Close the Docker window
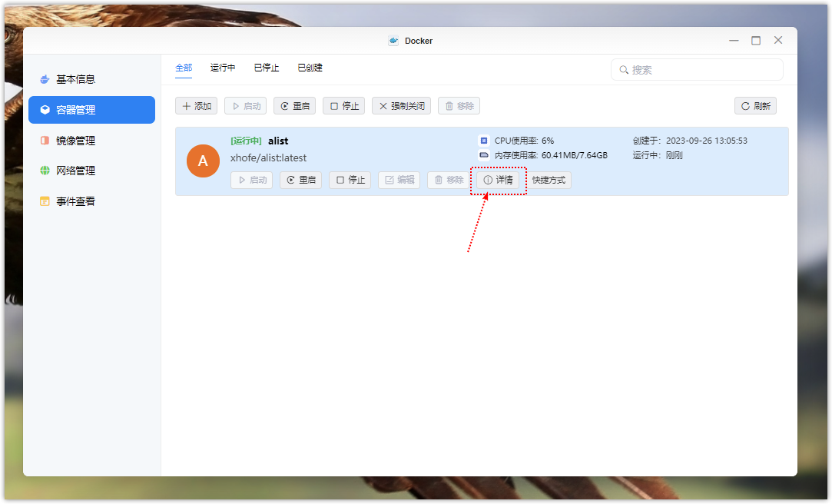 (x=778, y=40)
